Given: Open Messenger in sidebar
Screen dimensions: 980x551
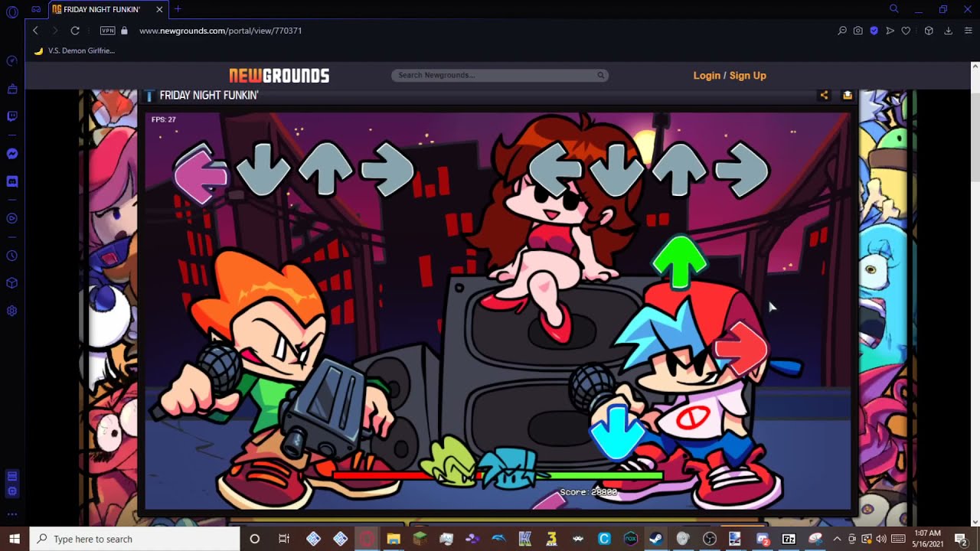Looking at the screenshot, I should pyautogui.click(x=11, y=154).
